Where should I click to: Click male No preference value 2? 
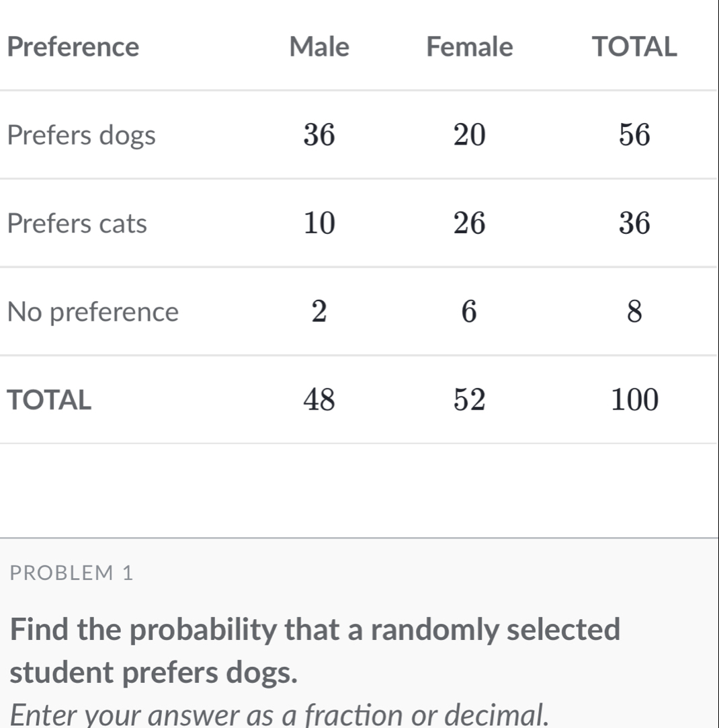pos(319,312)
